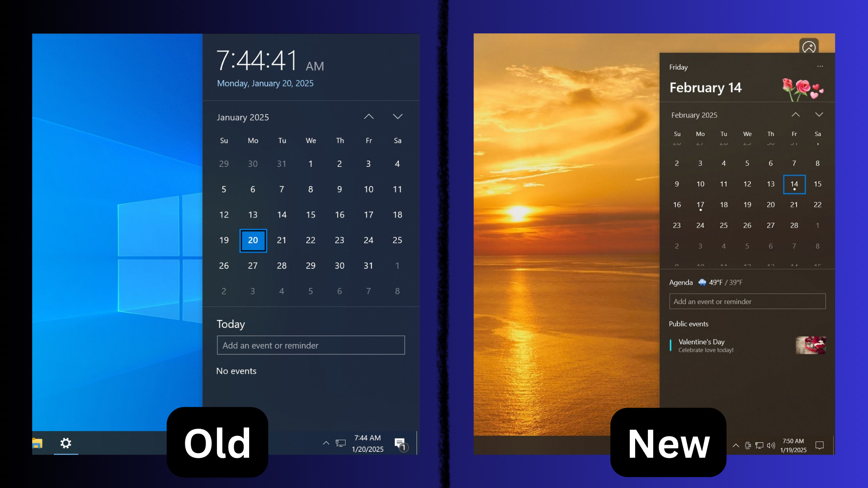
Task: Click Celebrate love today description link
Action: [x=706, y=350]
